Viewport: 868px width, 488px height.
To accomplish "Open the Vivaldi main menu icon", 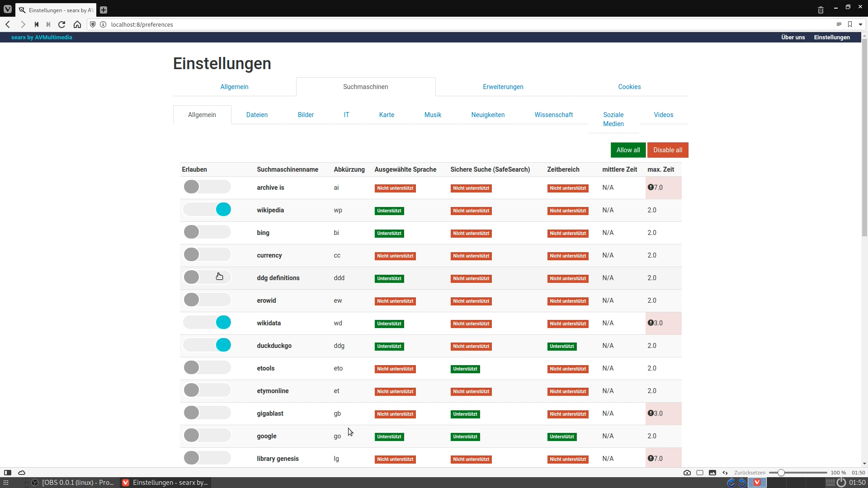I will [8, 9].
